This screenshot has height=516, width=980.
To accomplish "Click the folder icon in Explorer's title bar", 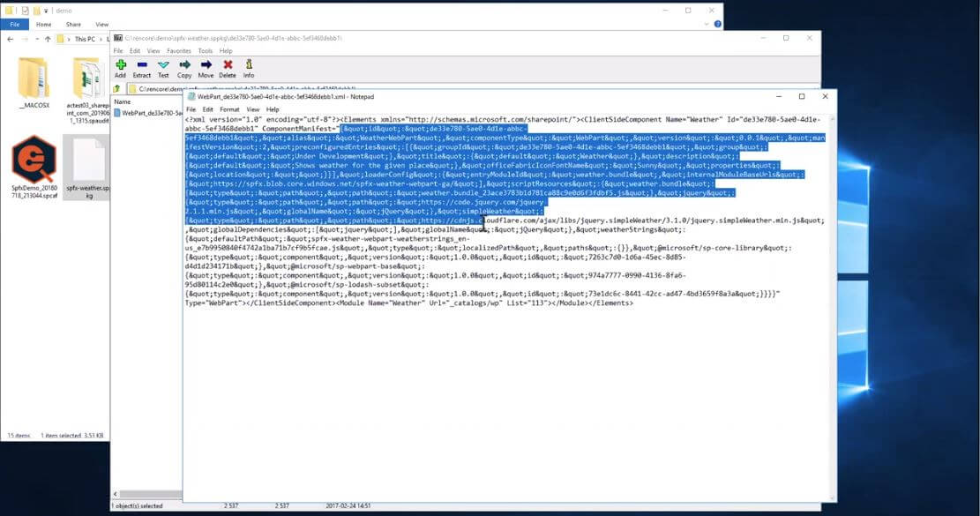I will point(9,11).
